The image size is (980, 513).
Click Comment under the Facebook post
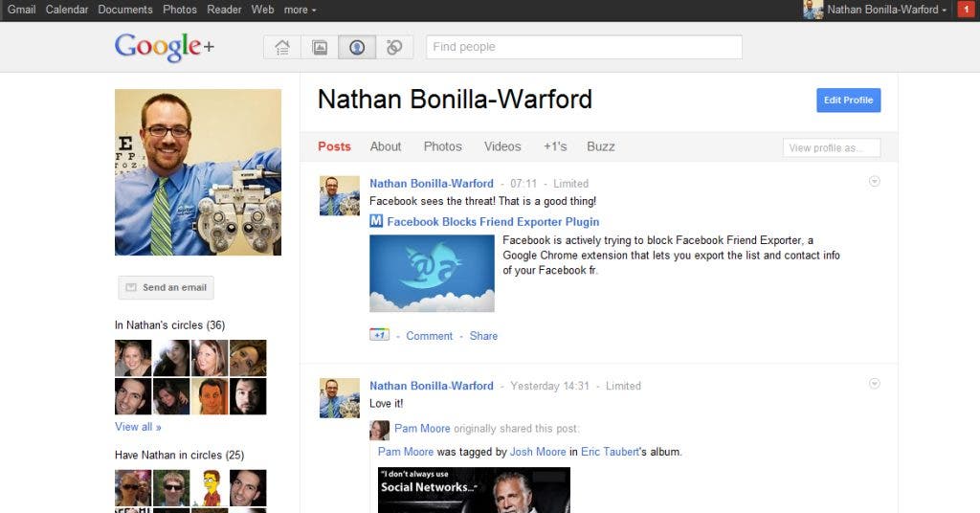430,336
